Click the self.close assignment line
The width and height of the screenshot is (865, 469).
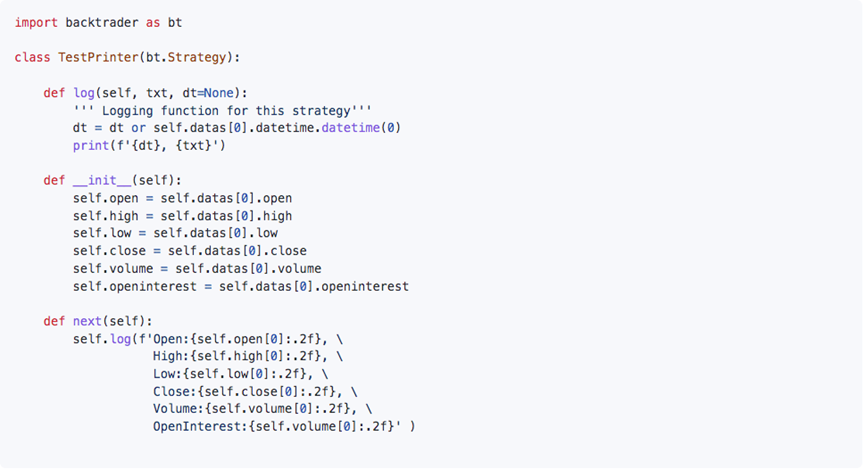point(190,251)
